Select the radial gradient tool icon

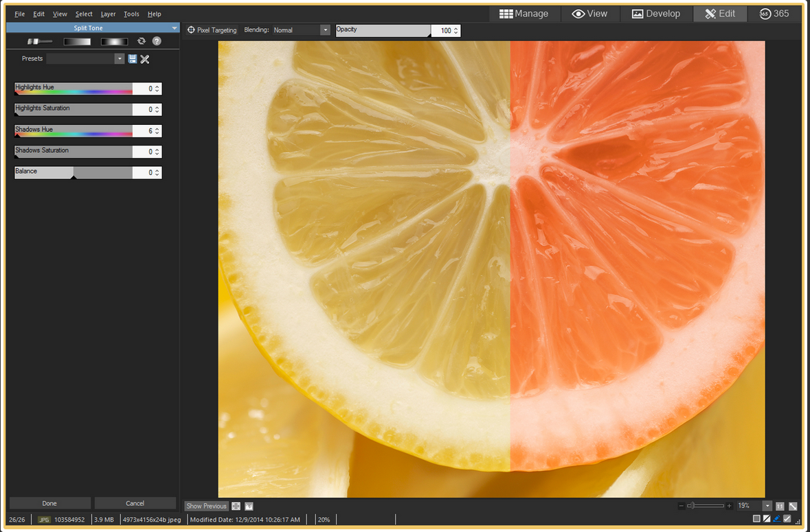(x=114, y=41)
